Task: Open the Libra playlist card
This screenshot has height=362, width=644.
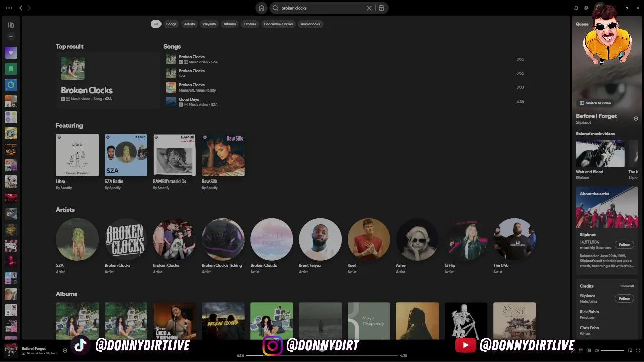Action: tap(77, 162)
